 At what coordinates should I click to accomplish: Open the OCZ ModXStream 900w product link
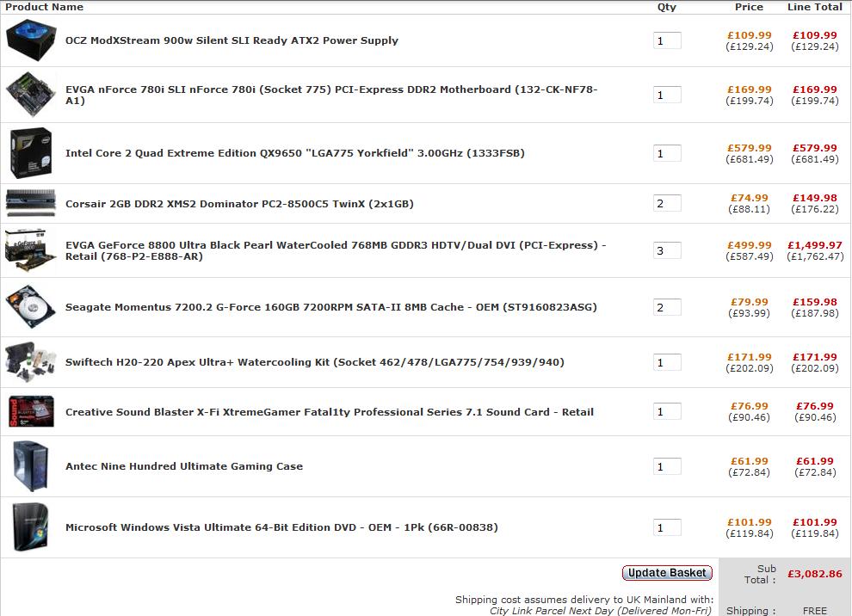[232, 40]
